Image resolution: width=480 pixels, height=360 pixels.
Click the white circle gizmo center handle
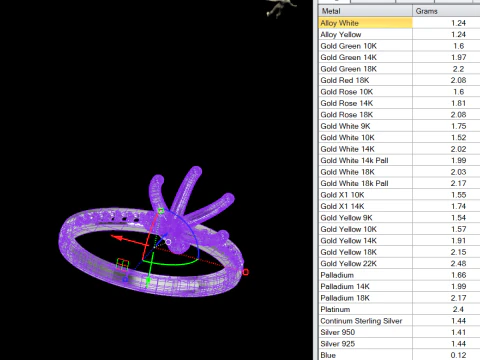[x=168, y=242]
